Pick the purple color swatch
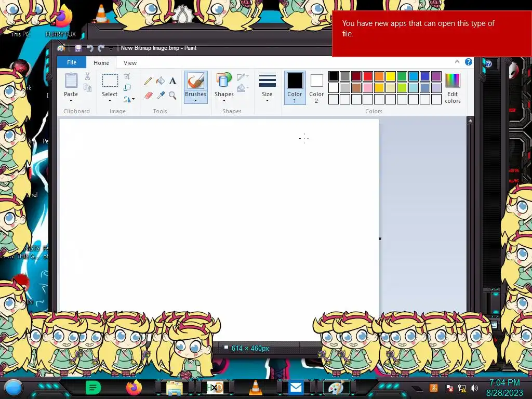The width and height of the screenshot is (532, 399). 436,76
